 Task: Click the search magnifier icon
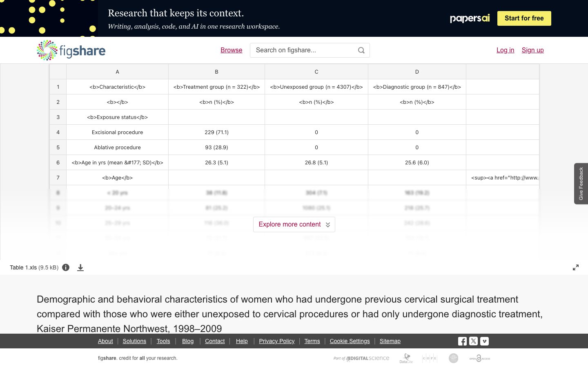361,50
